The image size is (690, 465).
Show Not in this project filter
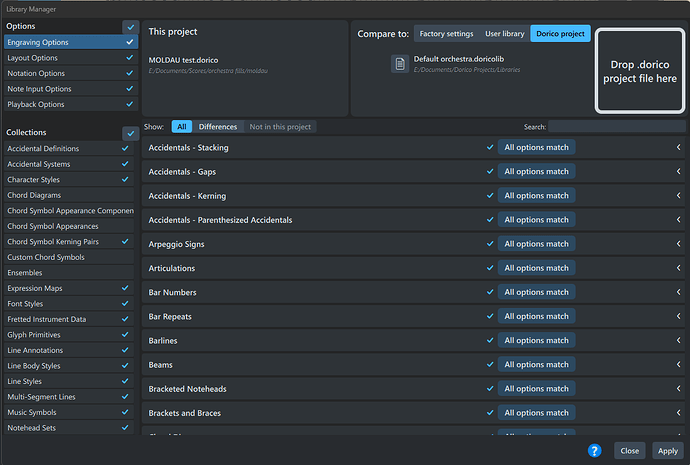click(280, 127)
